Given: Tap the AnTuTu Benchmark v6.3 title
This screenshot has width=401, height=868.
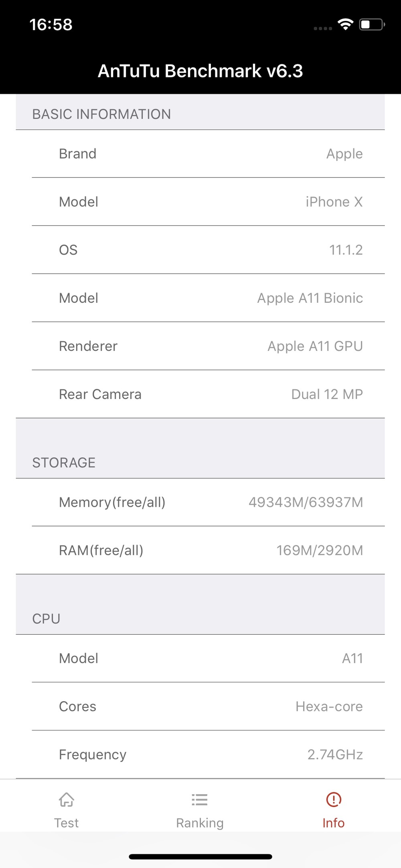Looking at the screenshot, I should pos(200,71).
